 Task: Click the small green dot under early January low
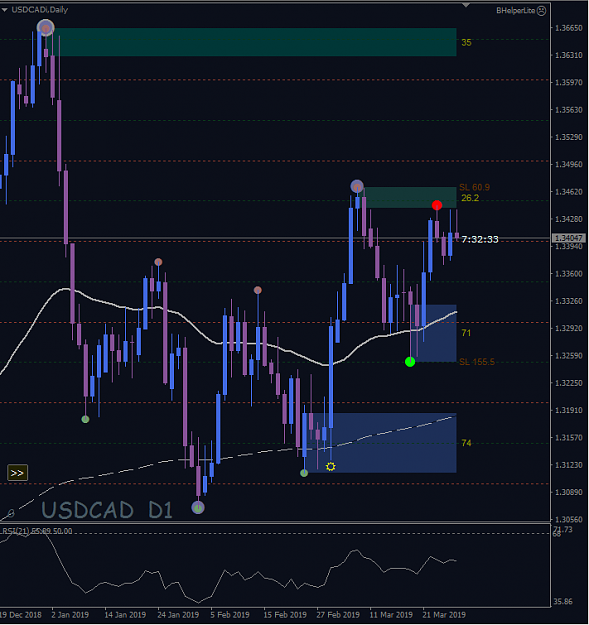point(85,419)
